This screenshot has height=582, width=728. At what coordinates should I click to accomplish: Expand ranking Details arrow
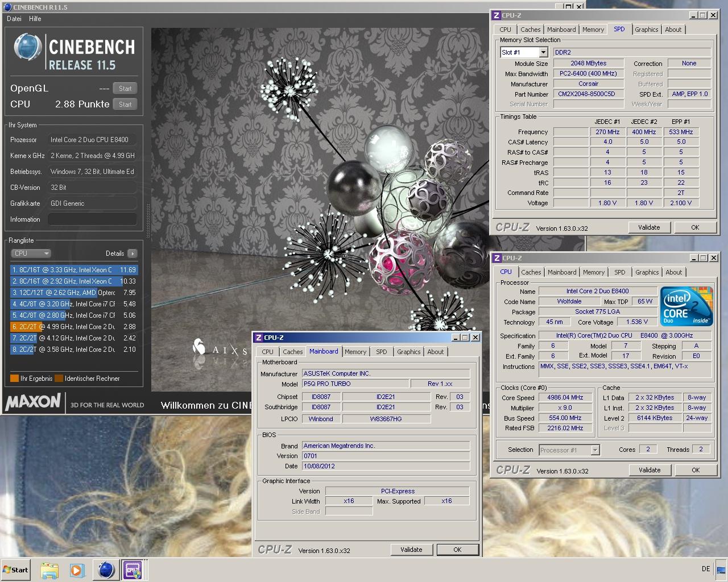pyautogui.click(x=133, y=253)
